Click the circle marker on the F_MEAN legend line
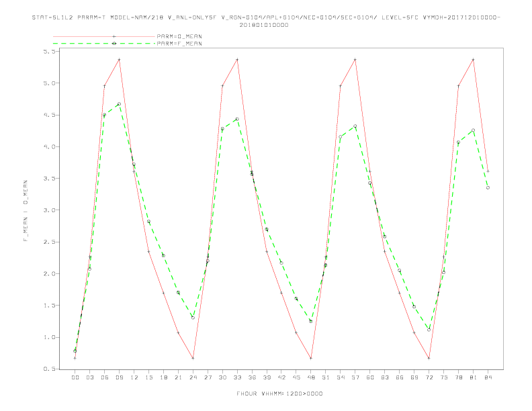The image size is (532, 411). click(x=114, y=44)
